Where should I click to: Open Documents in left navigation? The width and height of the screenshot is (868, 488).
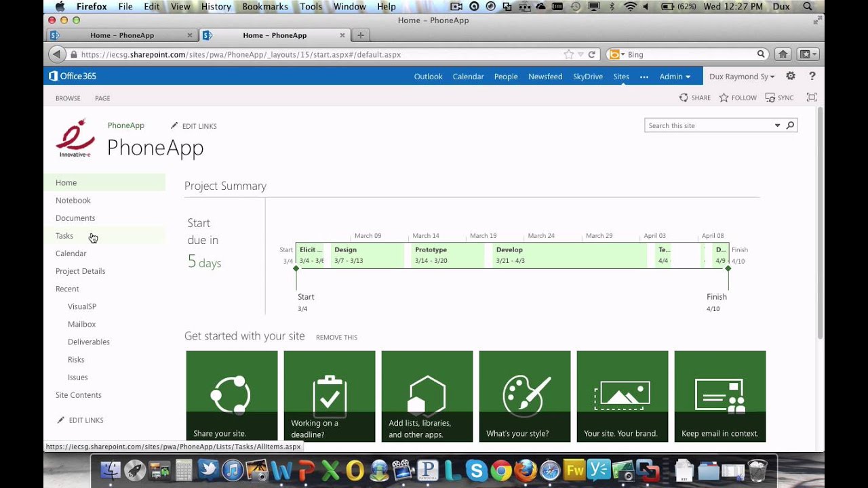(75, 218)
